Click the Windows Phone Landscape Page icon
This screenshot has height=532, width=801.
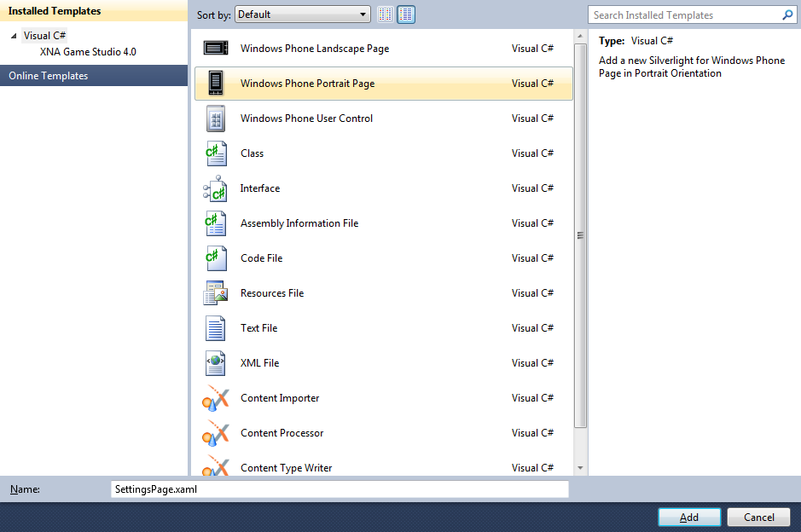(216, 48)
